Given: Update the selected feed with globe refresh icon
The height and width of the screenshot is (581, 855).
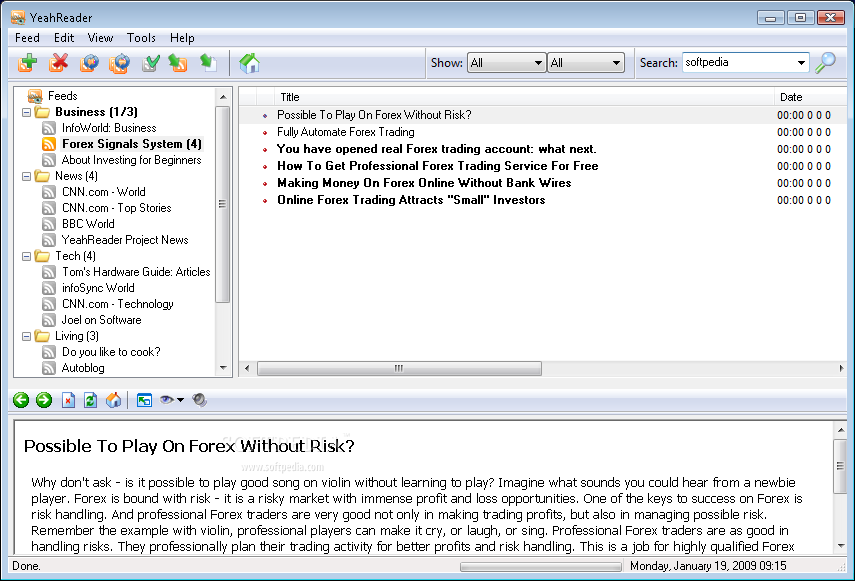Looking at the screenshot, I should click(x=89, y=63).
